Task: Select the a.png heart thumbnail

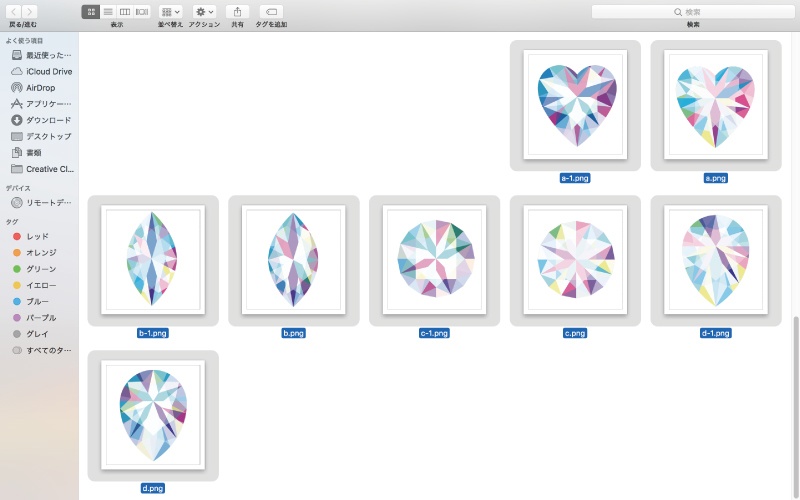Action: (x=716, y=105)
